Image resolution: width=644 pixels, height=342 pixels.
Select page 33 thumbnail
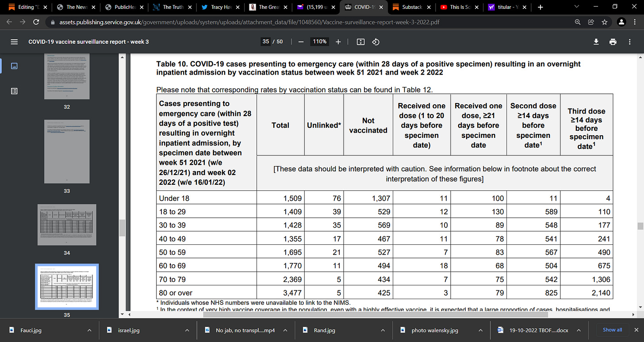(x=67, y=152)
